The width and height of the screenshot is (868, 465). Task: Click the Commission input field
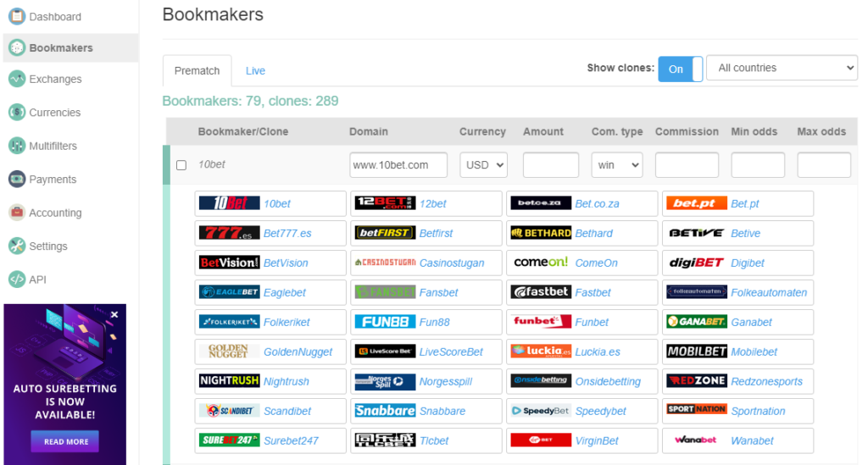pyautogui.click(x=687, y=165)
